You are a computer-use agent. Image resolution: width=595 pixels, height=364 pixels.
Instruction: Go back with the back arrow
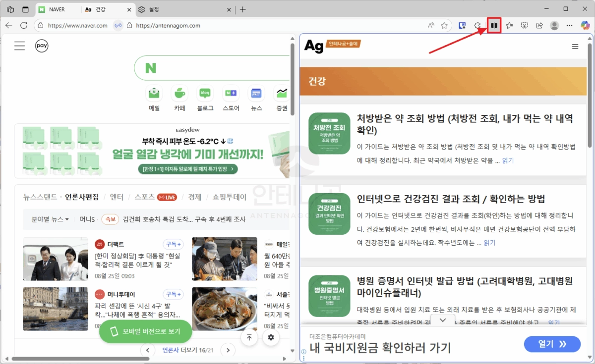(x=8, y=25)
